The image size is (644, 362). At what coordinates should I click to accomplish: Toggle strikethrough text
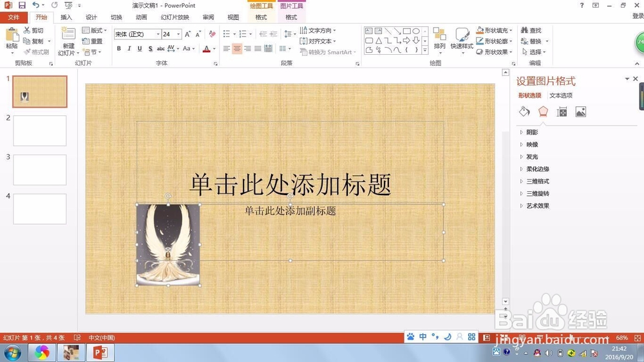(x=160, y=48)
